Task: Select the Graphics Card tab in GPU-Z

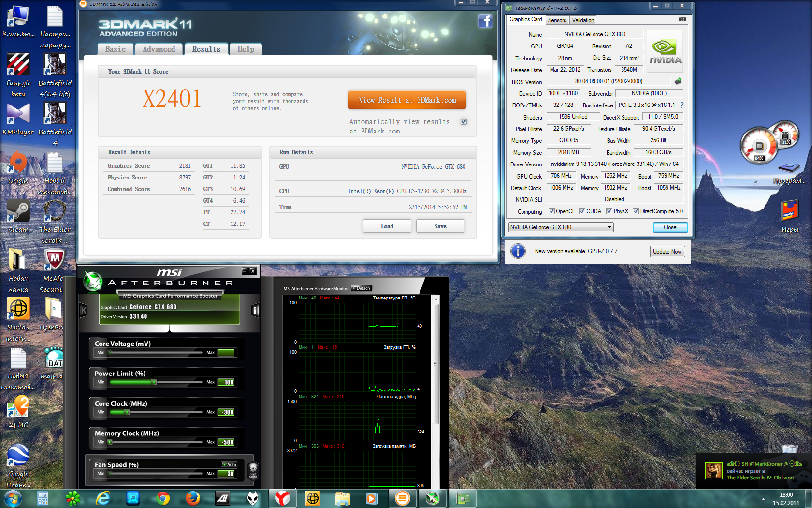Action: (x=526, y=19)
